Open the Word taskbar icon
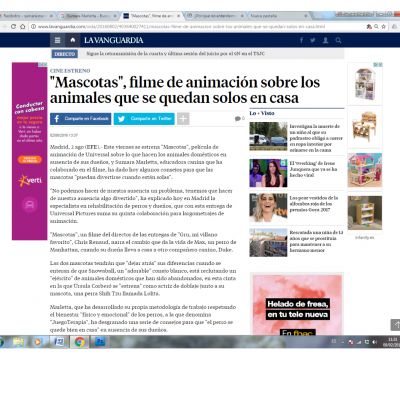The image size is (400, 400). point(59,342)
